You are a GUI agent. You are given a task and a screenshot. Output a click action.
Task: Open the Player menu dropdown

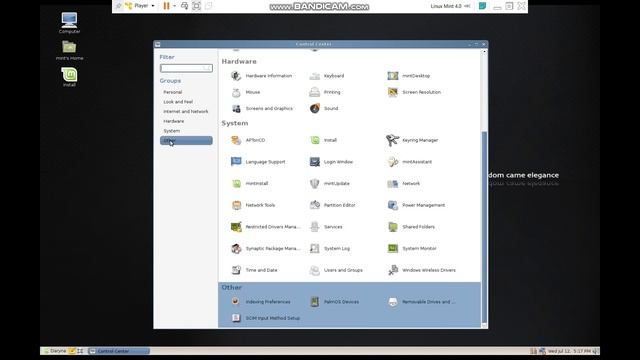(140, 6)
